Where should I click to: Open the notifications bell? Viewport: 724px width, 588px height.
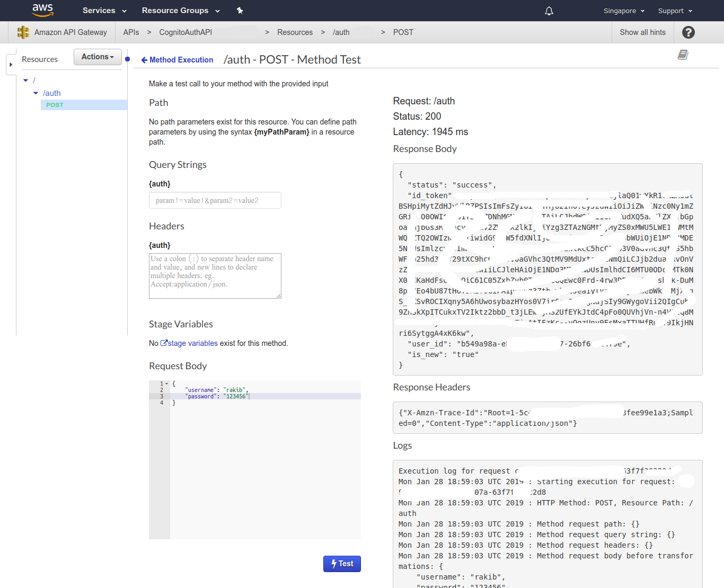point(549,11)
